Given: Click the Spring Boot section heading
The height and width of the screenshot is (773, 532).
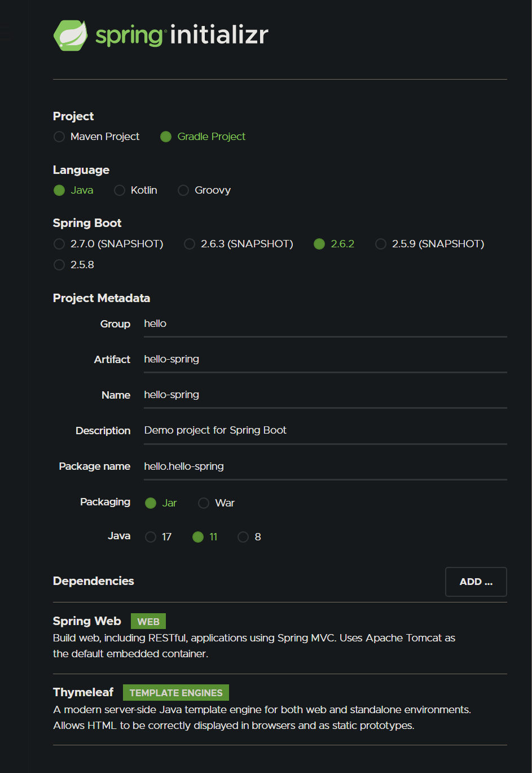Looking at the screenshot, I should point(87,223).
